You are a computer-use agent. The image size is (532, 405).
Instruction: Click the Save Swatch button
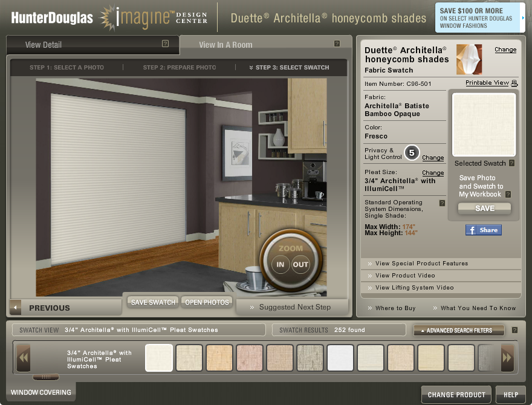point(153,302)
